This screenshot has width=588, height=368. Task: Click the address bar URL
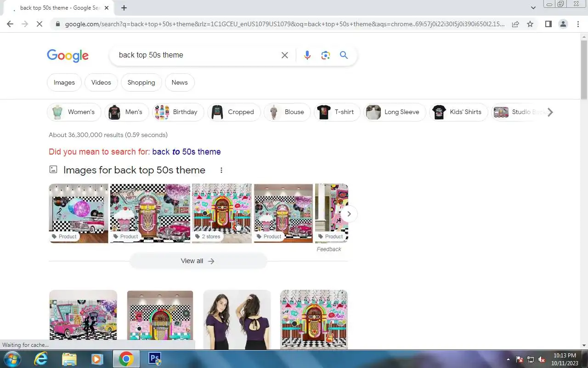point(285,24)
